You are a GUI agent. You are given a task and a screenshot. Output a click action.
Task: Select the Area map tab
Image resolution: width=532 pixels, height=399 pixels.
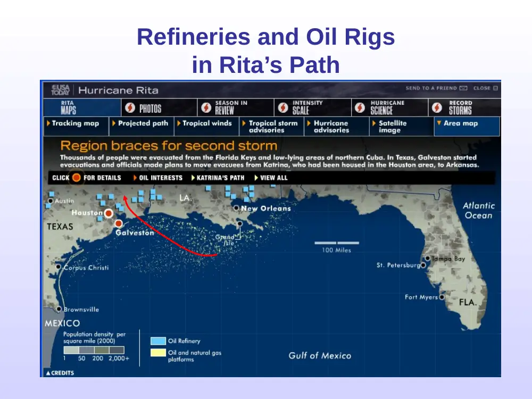467,126
